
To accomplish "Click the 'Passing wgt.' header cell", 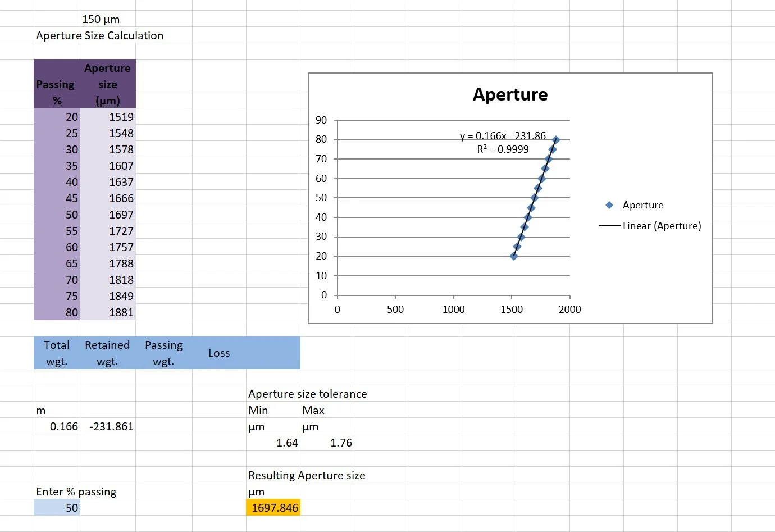I will click(x=163, y=353).
